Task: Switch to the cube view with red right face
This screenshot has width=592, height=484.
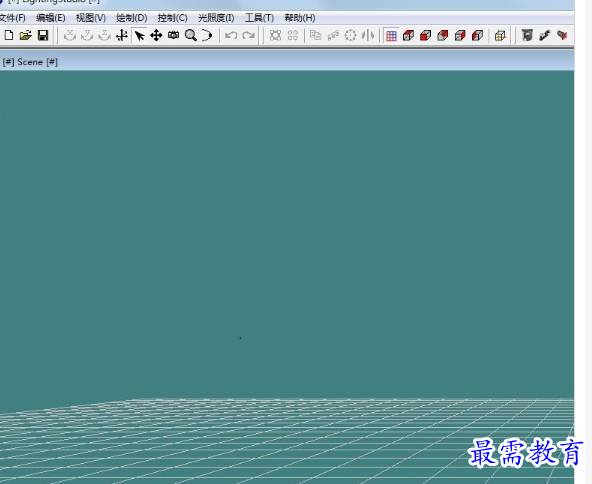Action: [460, 35]
